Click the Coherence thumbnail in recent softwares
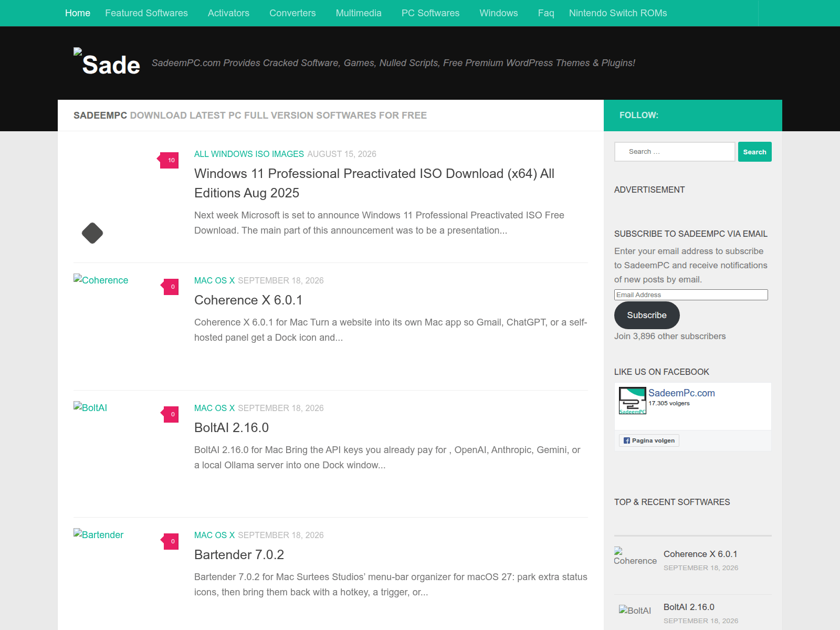The width and height of the screenshot is (840, 630). click(x=635, y=556)
